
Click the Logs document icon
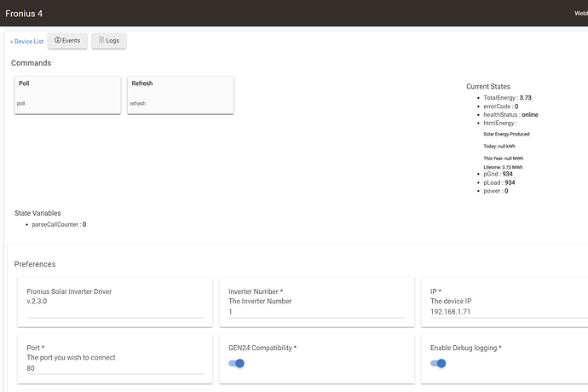(101, 40)
